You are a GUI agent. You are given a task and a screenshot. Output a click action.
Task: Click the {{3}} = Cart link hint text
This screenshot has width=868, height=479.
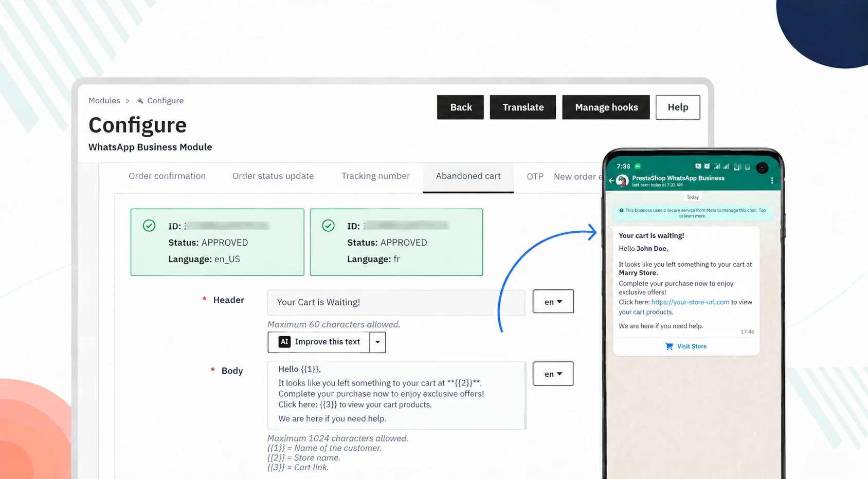[x=298, y=467]
